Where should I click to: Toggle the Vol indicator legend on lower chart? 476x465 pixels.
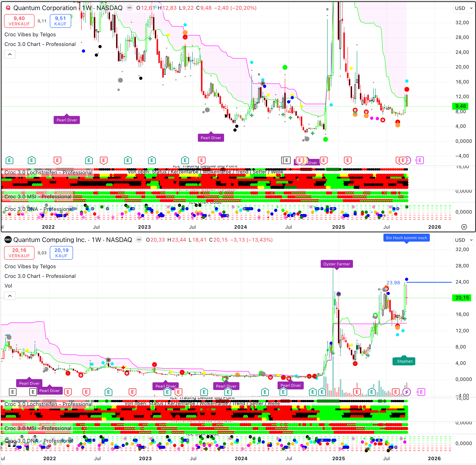[x=8, y=286]
